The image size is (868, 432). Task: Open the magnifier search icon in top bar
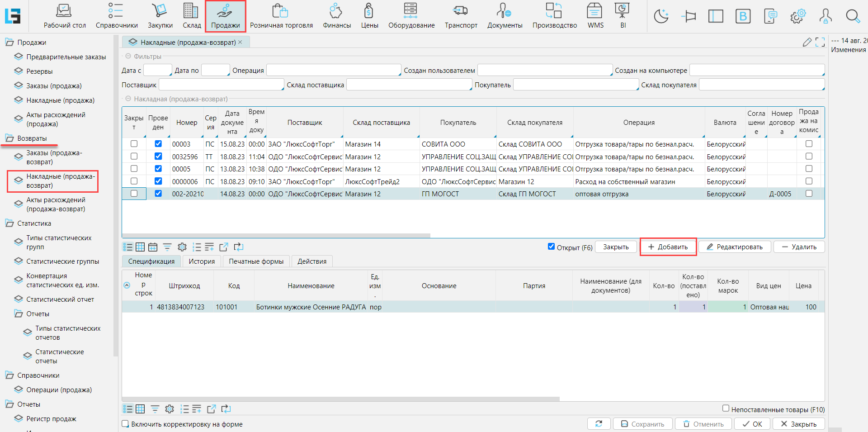tap(853, 16)
